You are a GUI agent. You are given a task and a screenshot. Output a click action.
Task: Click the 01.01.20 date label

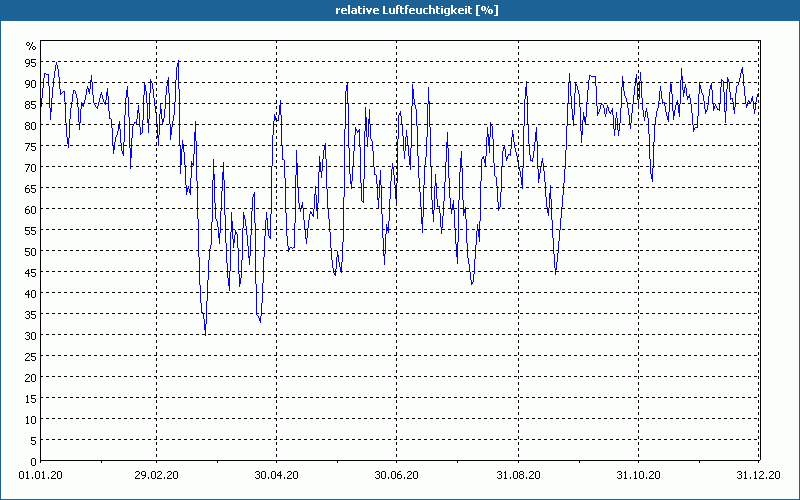(x=40, y=475)
